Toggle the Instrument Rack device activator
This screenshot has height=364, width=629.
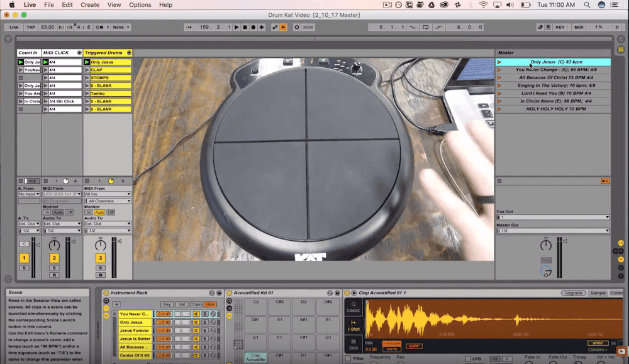coord(106,293)
